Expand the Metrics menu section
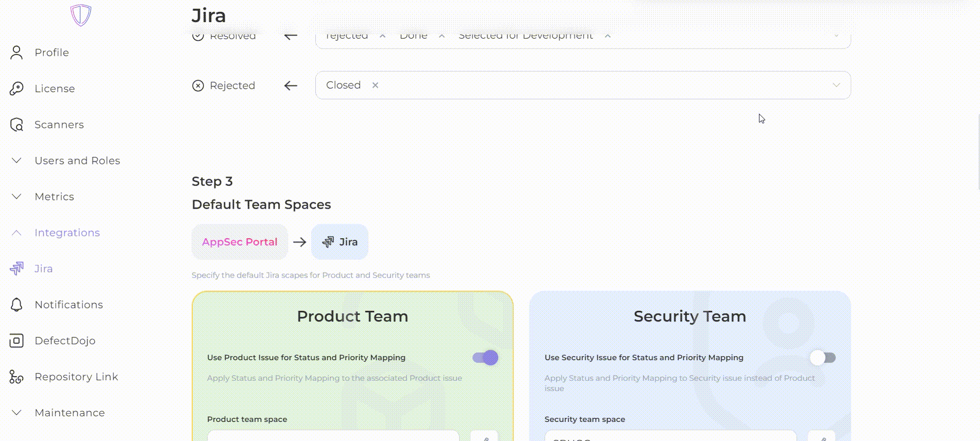980x441 pixels. [x=16, y=197]
